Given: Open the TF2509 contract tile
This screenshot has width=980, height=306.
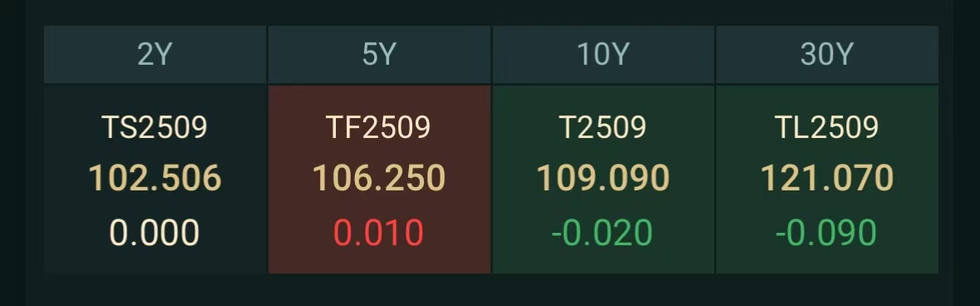Looking at the screenshot, I should [x=379, y=179].
